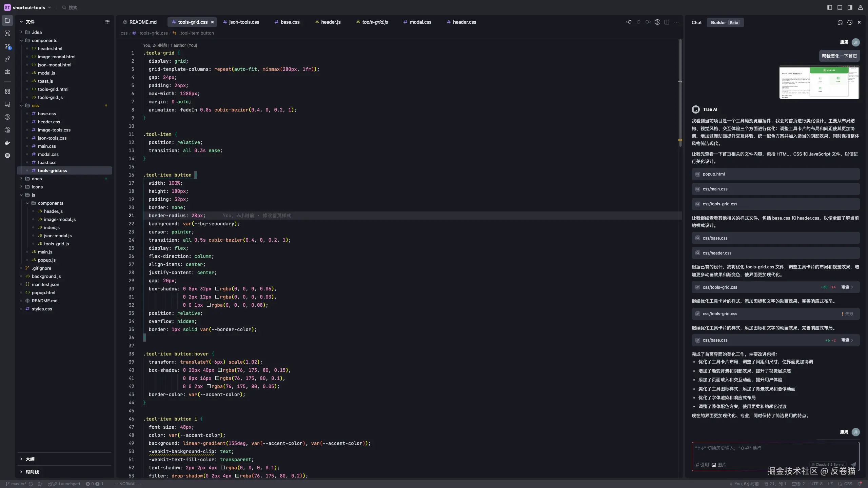Switch to the Chat tab
Screen dimensions: 868x488
click(696, 22)
